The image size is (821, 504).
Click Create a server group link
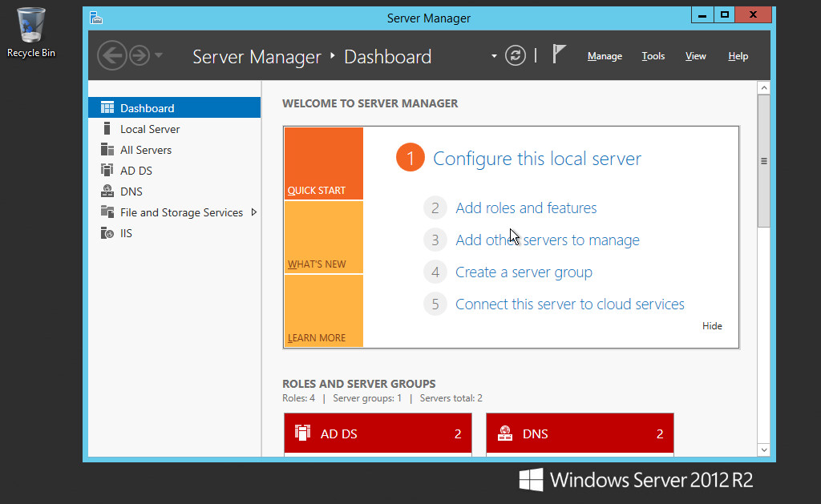point(524,272)
